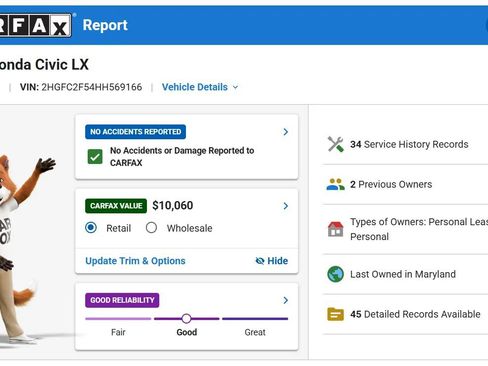Click the Report header title
488x366 pixels.
click(105, 25)
